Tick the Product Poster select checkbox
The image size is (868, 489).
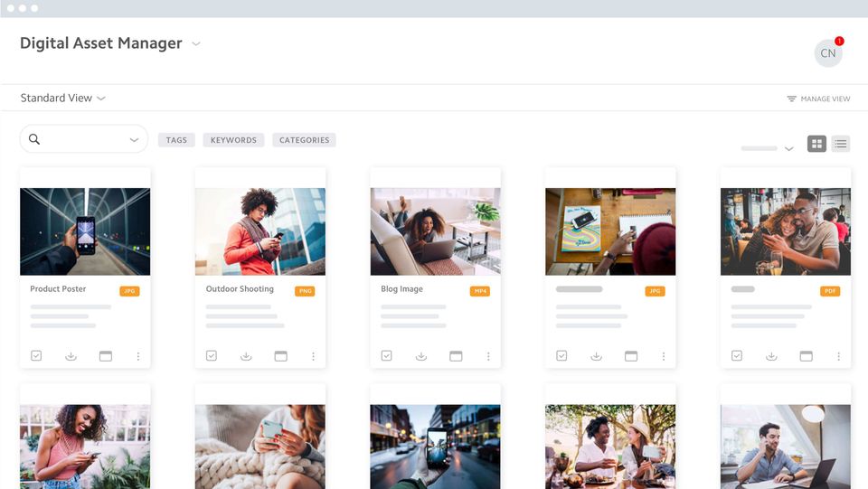click(36, 356)
